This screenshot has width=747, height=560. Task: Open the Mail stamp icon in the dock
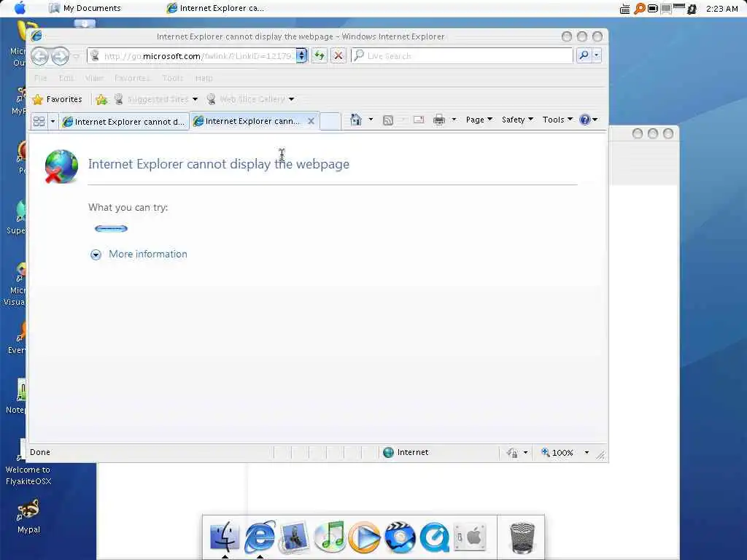294,537
